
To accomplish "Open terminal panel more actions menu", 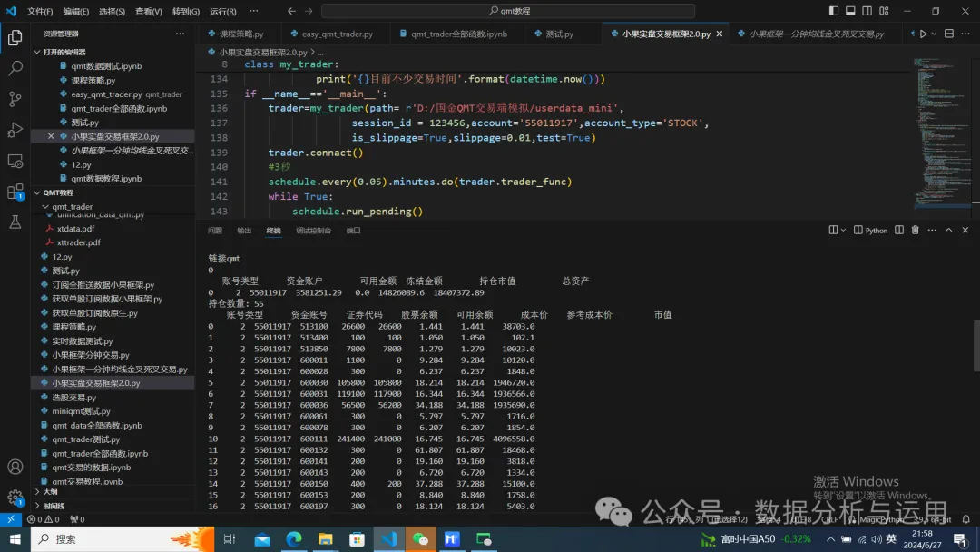I will click(932, 230).
